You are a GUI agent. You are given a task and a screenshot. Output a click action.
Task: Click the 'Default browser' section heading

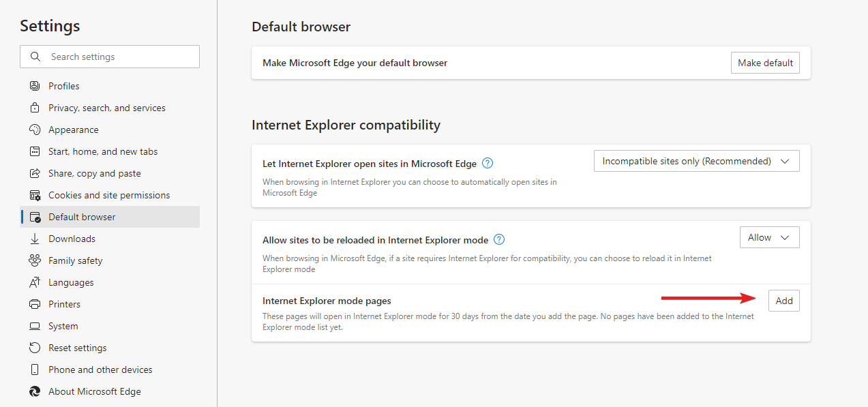click(301, 27)
